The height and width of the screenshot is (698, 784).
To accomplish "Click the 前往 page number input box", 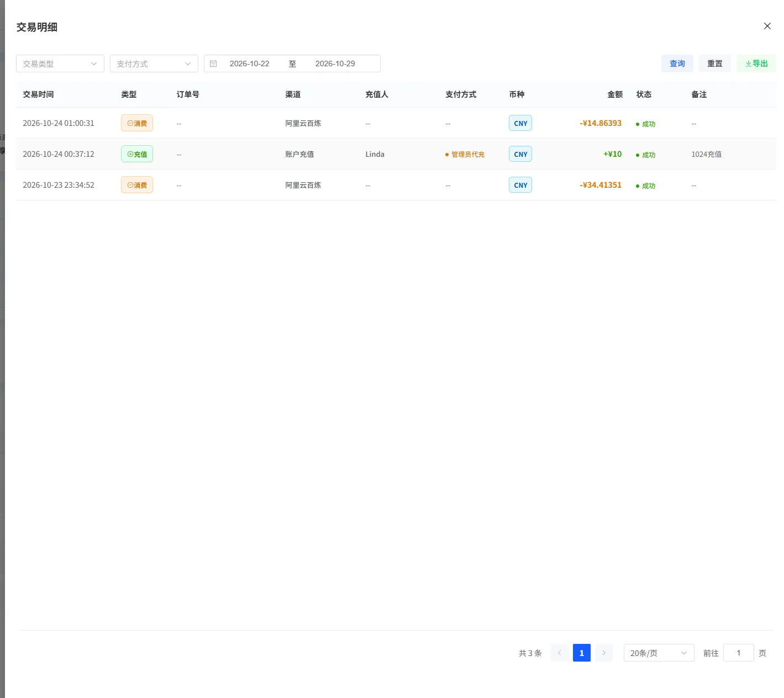I will (x=739, y=653).
